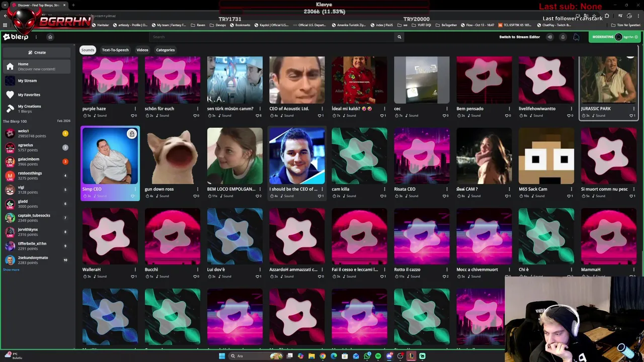Click the Create button

[37, 52]
